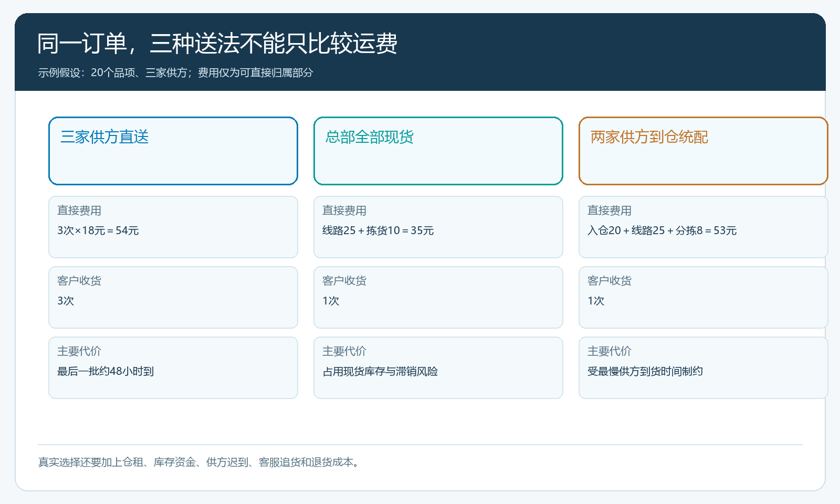The width and height of the screenshot is (840, 504).
Task: Click the 客户收货 label in 两家供方到仓统配 column
Action: point(610,281)
